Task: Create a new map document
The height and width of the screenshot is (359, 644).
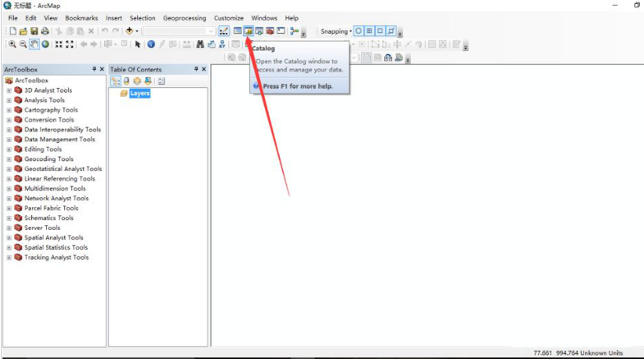Action: pos(13,31)
